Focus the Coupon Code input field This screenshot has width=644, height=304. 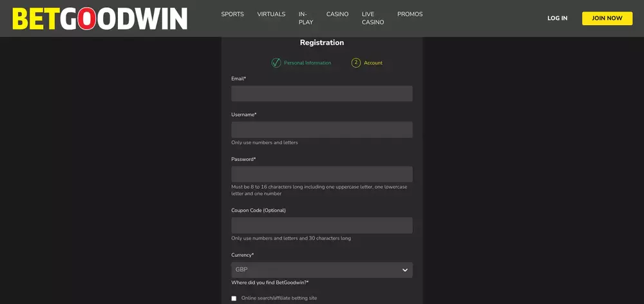coord(321,225)
